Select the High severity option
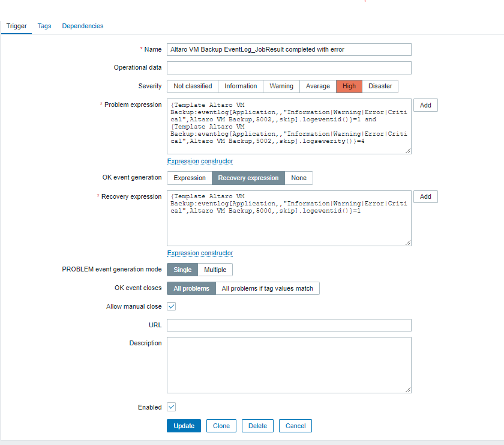 (x=349, y=86)
